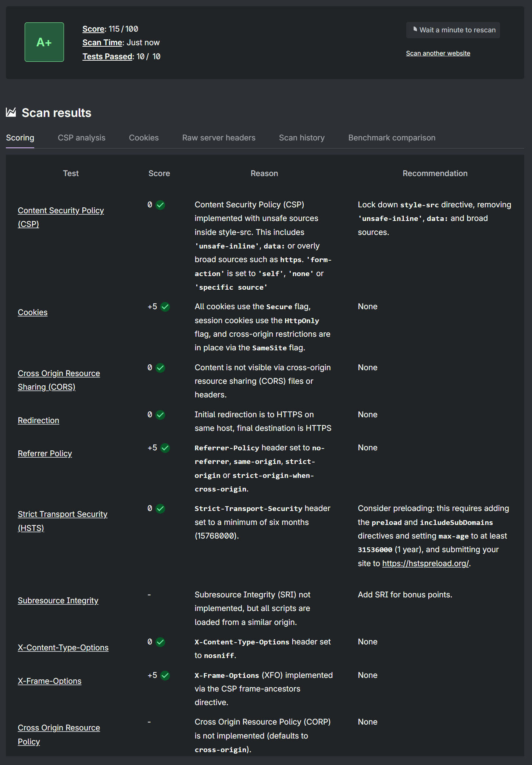
Task: Select the Benchmark comparison tab
Action: tap(392, 138)
